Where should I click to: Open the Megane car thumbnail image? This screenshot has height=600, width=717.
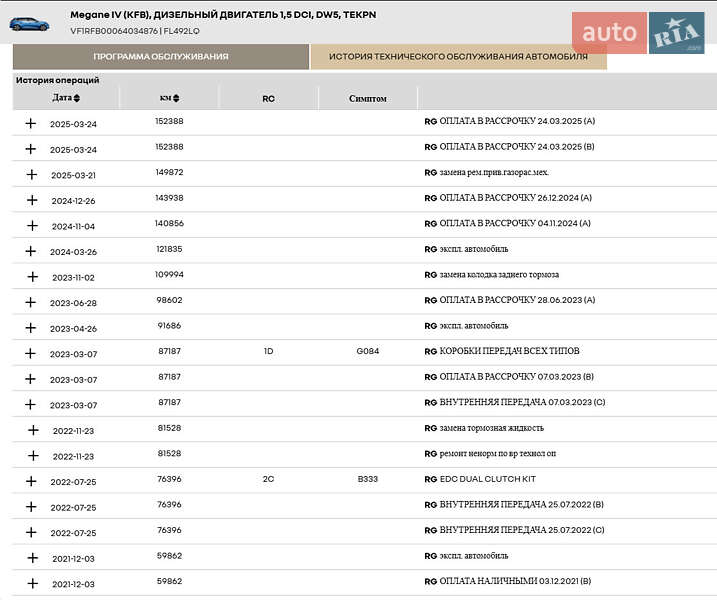point(32,24)
